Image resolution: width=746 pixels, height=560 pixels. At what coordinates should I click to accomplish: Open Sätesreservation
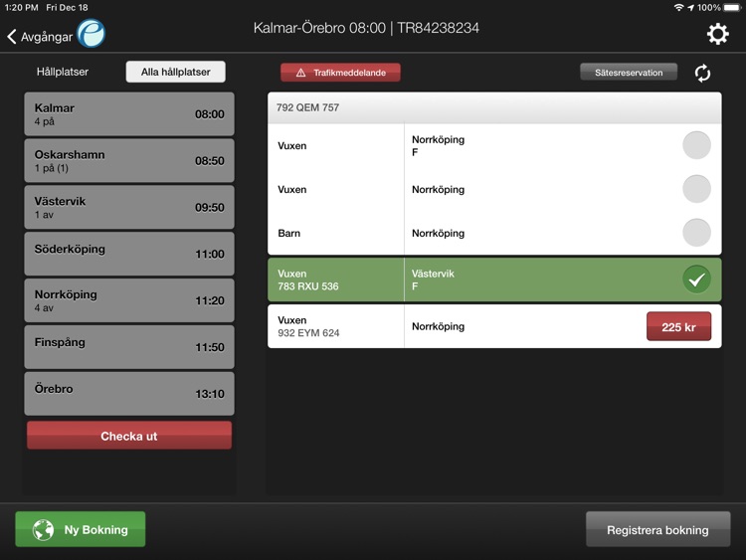629,73
